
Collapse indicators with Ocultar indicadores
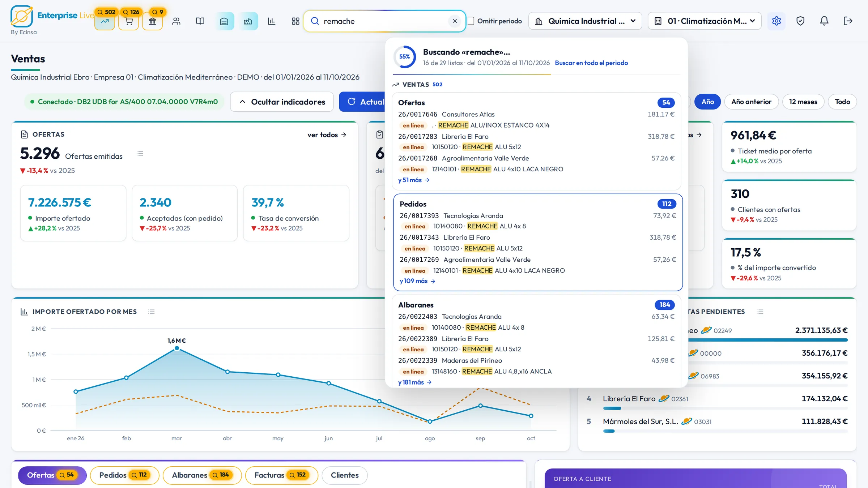click(282, 102)
